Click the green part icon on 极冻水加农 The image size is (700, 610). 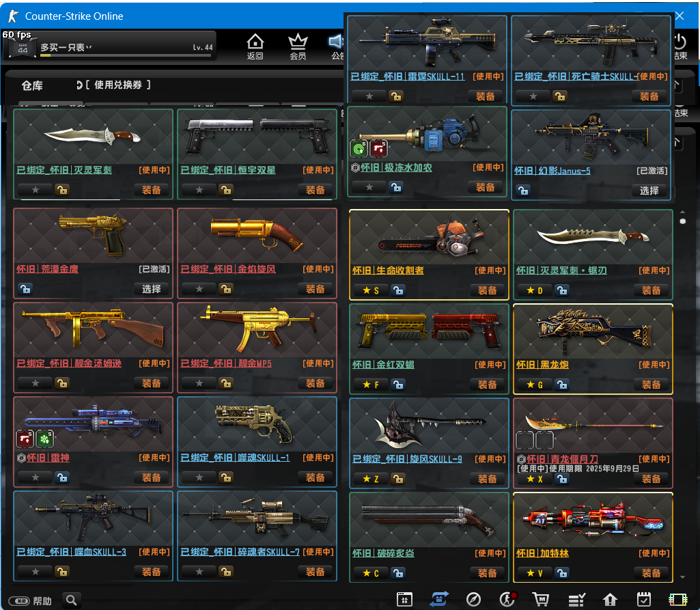tap(359, 148)
